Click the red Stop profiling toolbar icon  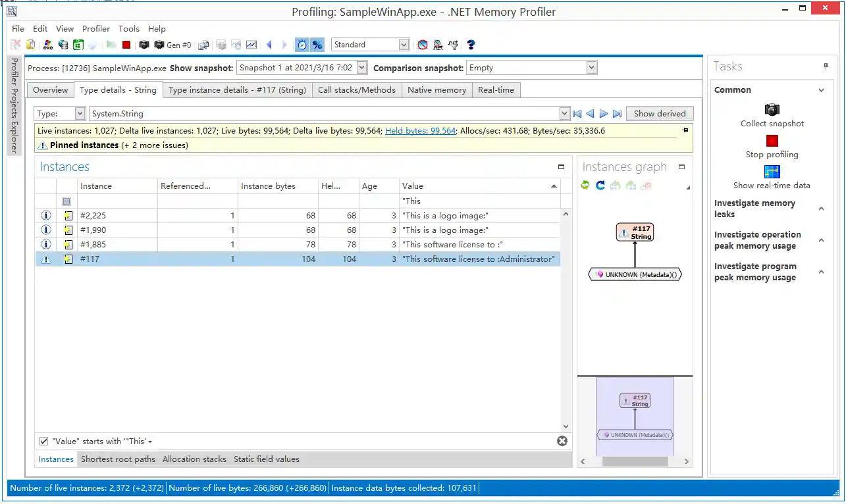(126, 45)
